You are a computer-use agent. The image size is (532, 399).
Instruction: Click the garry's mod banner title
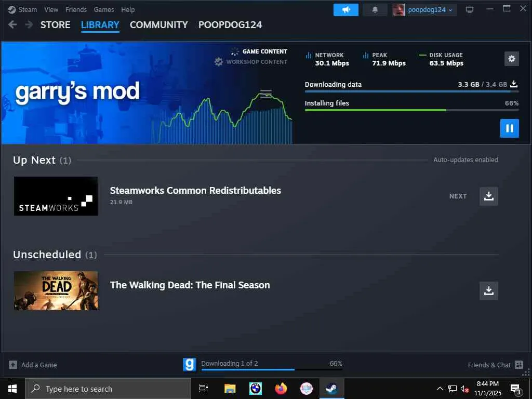[77, 92]
